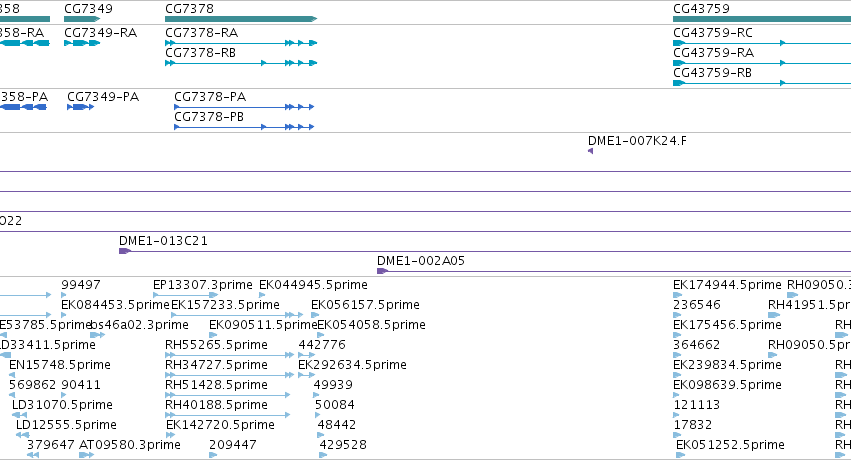This screenshot has width=851, height=460.
Task: Select the EK142720.5prime EST label
Action: (x=220, y=425)
